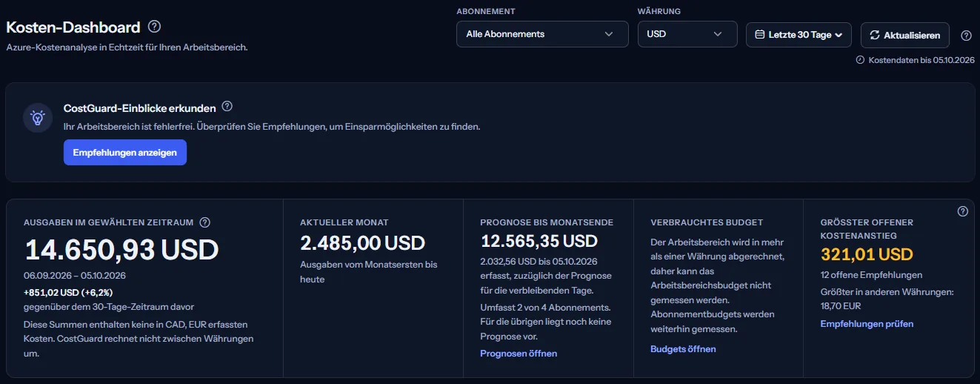This screenshot has height=384, width=980.
Task: Open the Prognosen öffnen link
Action: coord(519,354)
